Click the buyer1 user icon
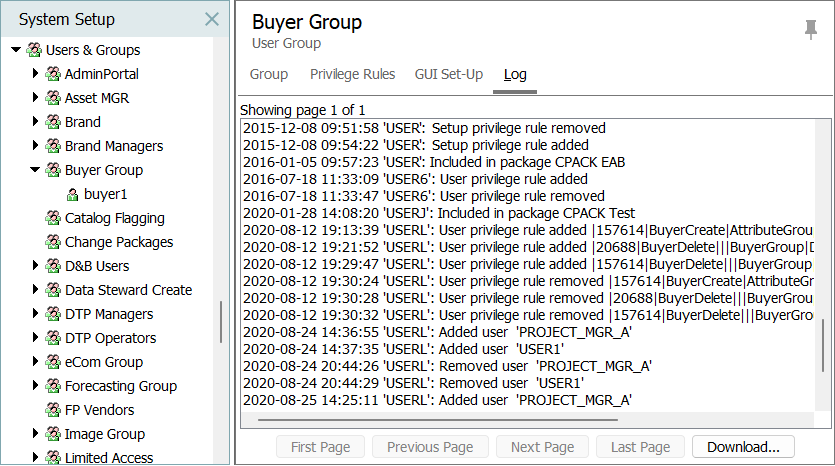The width and height of the screenshot is (835, 466). 72,195
